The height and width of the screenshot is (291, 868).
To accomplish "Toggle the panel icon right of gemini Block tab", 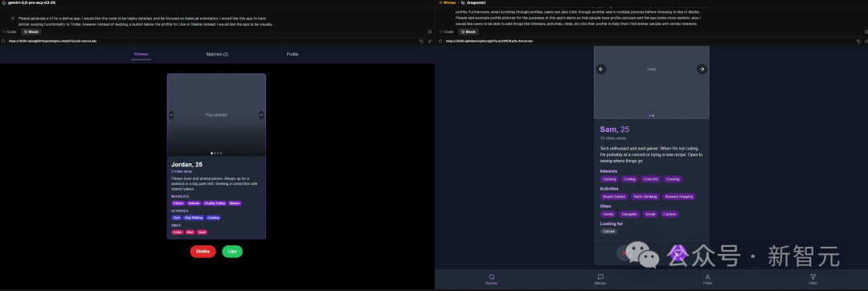I will [x=429, y=31].
